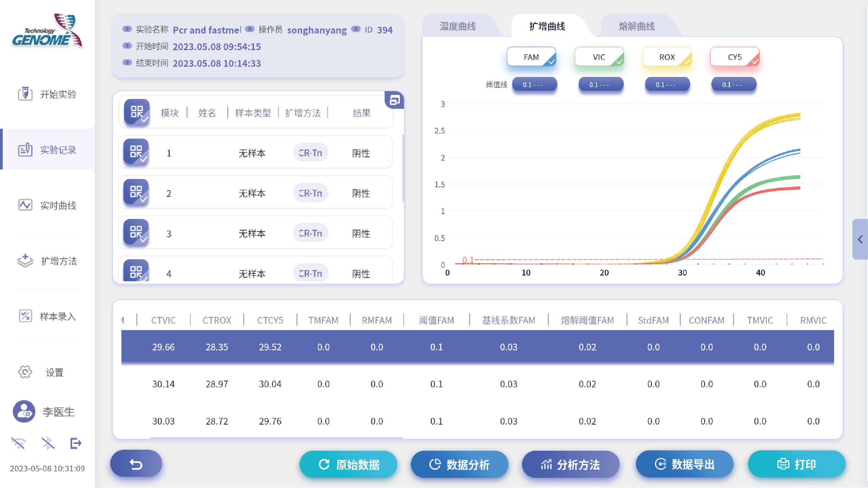
Task: Click the expand-table icon above results list
Action: point(394,100)
